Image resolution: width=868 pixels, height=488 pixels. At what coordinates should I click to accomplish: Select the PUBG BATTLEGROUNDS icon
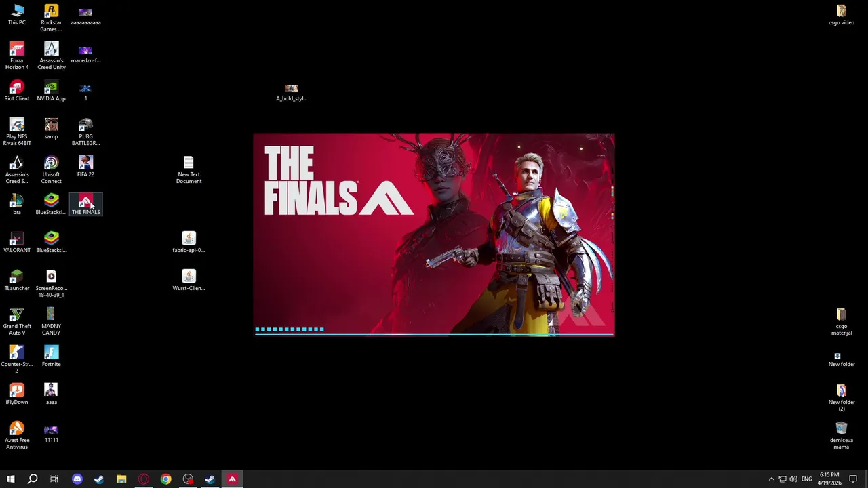pyautogui.click(x=85, y=131)
